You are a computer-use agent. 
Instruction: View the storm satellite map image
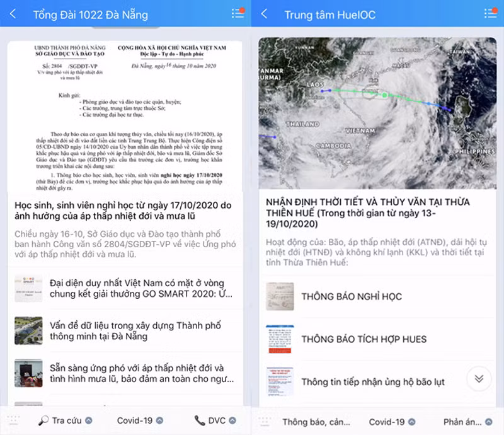pos(377,113)
